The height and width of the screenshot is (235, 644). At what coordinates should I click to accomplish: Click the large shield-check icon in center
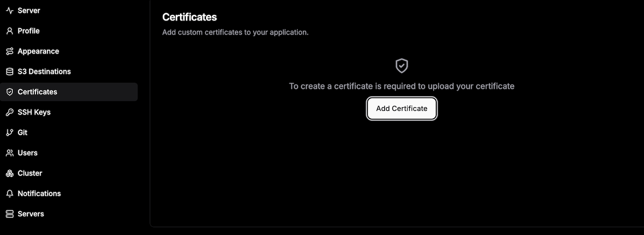click(x=401, y=66)
